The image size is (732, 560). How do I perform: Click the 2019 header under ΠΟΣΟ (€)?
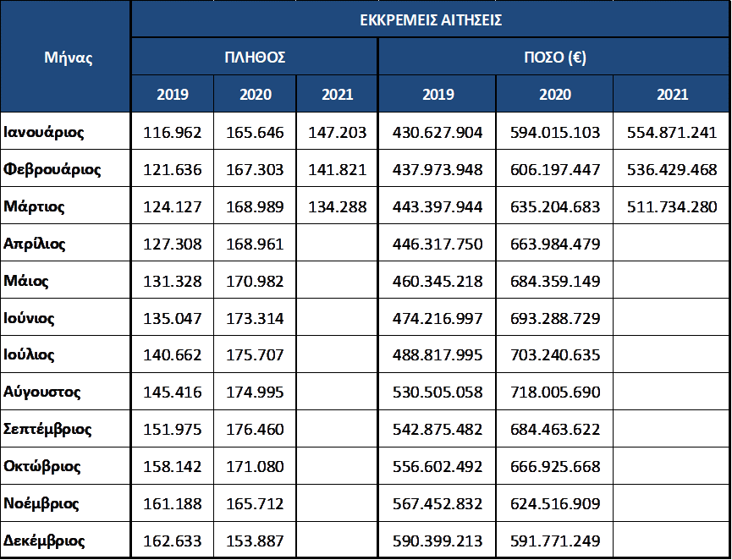(x=437, y=95)
